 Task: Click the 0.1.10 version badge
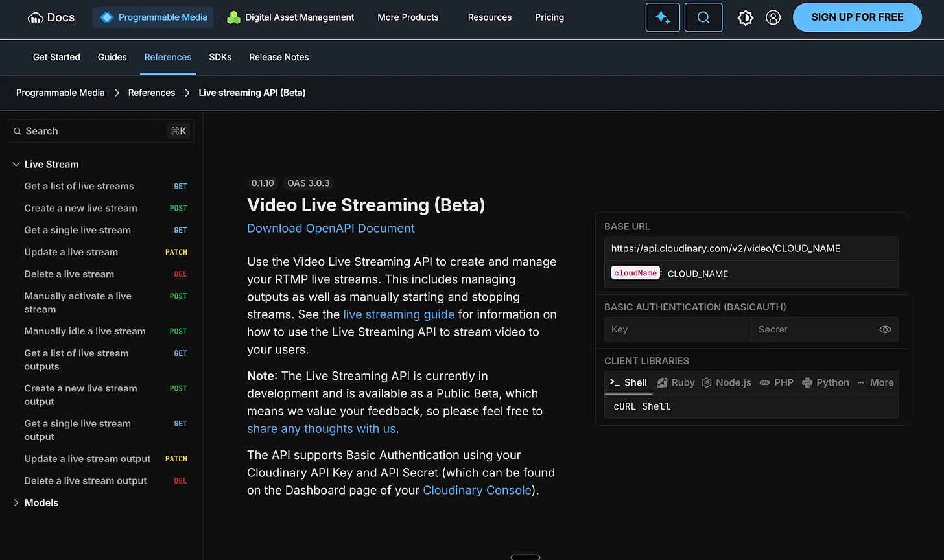coord(263,183)
